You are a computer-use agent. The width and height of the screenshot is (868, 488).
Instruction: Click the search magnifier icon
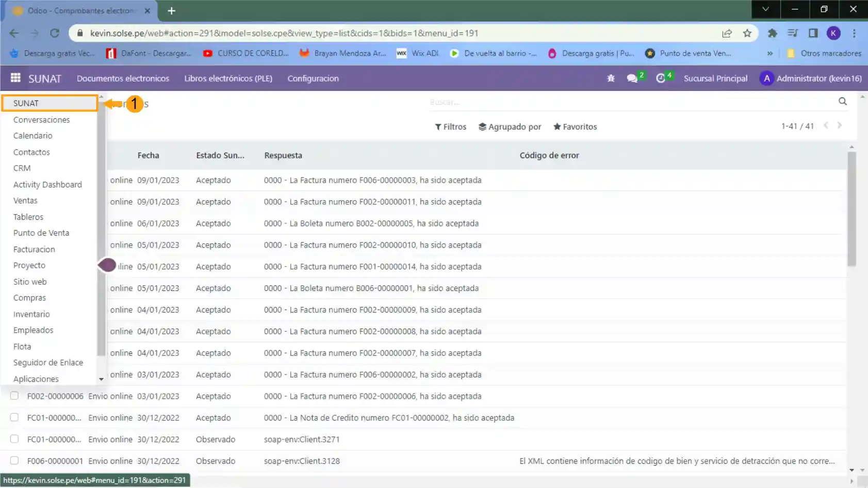pos(842,102)
